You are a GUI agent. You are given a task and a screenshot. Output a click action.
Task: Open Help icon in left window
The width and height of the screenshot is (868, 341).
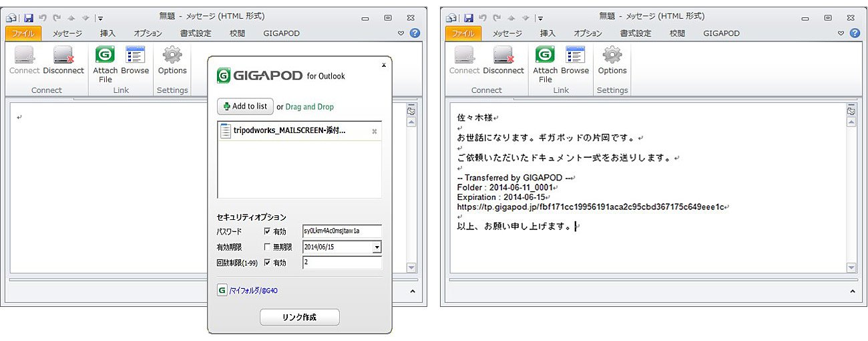[x=415, y=33]
